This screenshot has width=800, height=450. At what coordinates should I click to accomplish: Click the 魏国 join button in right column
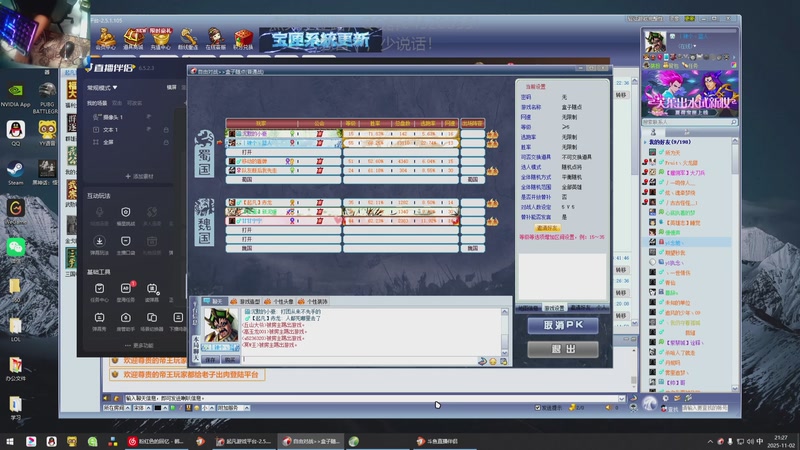[472, 248]
